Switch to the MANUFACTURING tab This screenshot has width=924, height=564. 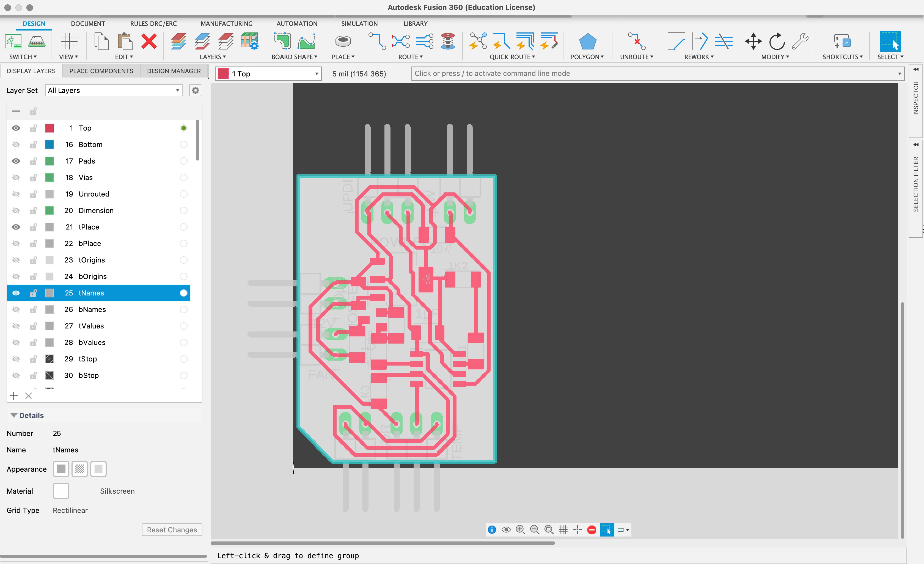point(227,24)
